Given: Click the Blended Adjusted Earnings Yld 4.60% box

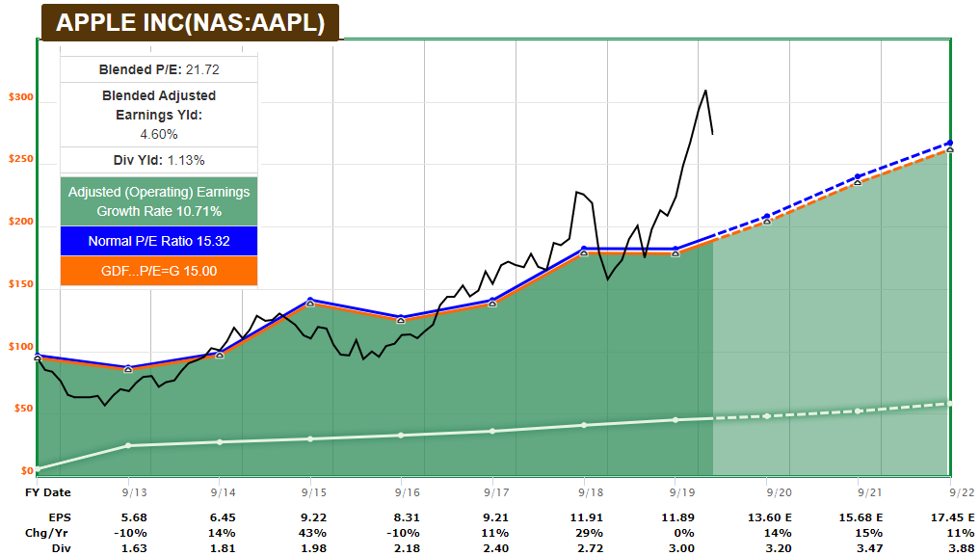Looking at the screenshot, I should point(159,115).
